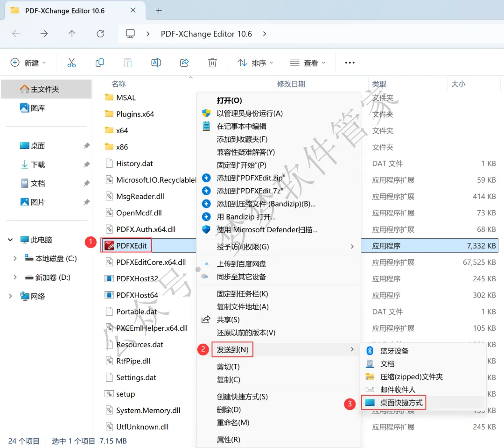Open Documents in the sidebar
Screen dimensions: 504x448
coord(33,183)
